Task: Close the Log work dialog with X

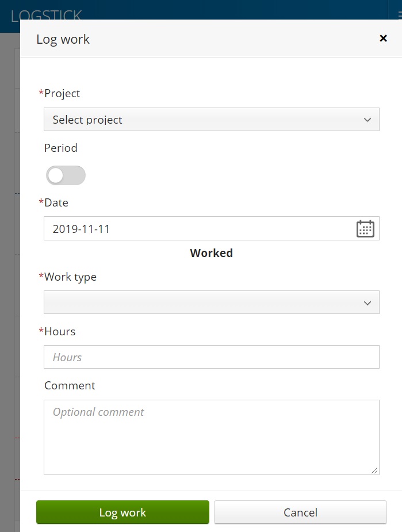Action: (384, 39)
